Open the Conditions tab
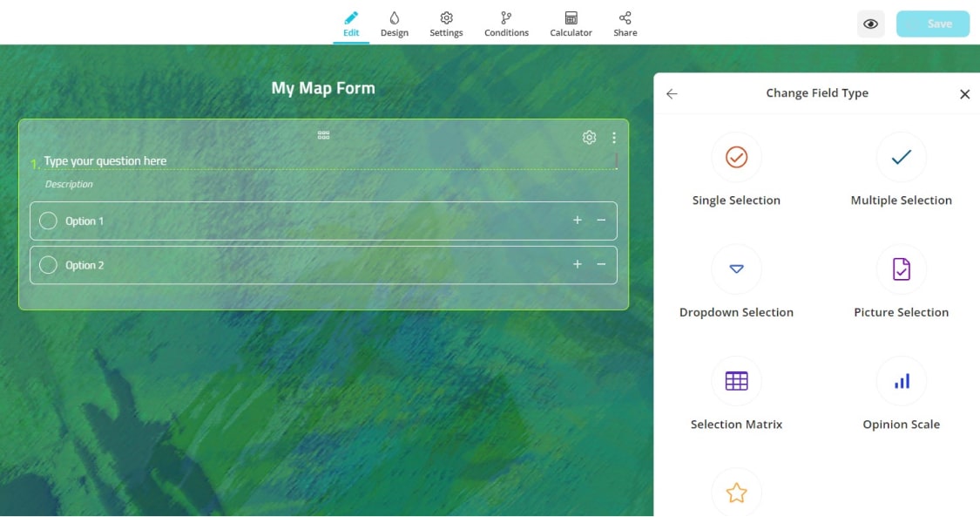 point(506,24)
